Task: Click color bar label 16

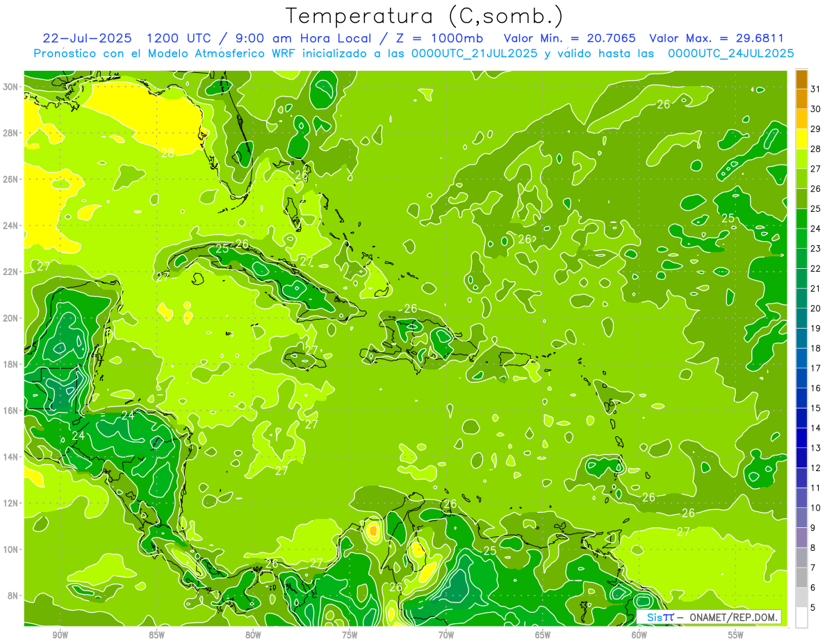Action: 816,388
